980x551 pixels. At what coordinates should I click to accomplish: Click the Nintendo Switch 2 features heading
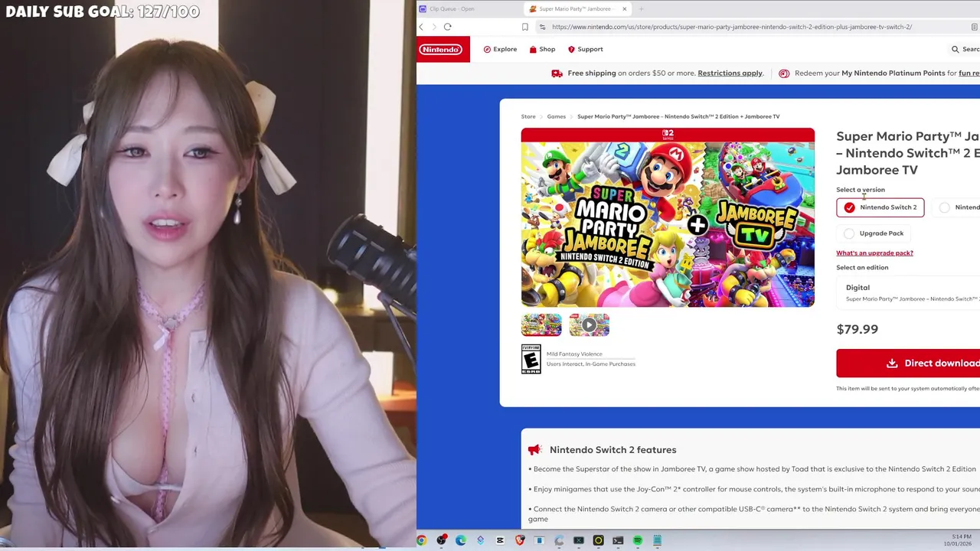click(x=612, y=450)
